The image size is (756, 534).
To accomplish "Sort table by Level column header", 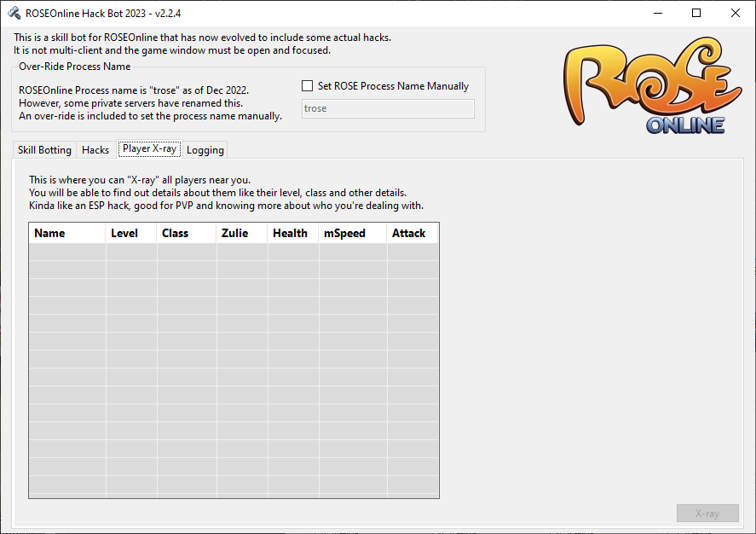I will click(x=131, y=233).
